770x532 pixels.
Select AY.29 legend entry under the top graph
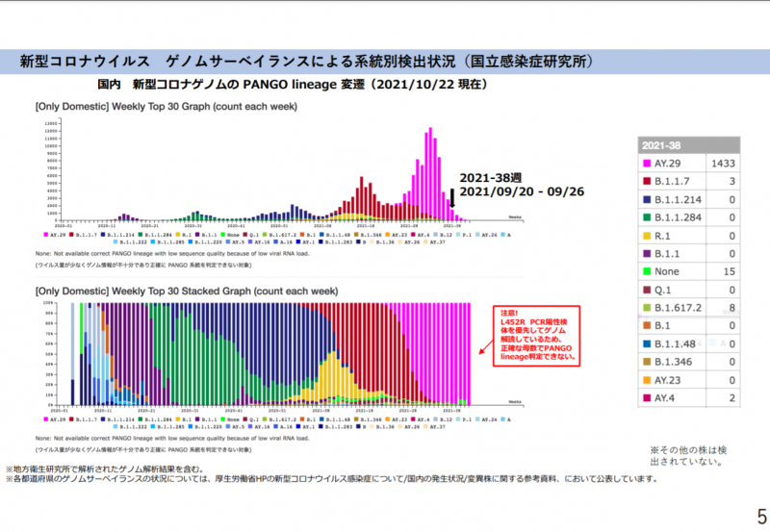point(56,233)
